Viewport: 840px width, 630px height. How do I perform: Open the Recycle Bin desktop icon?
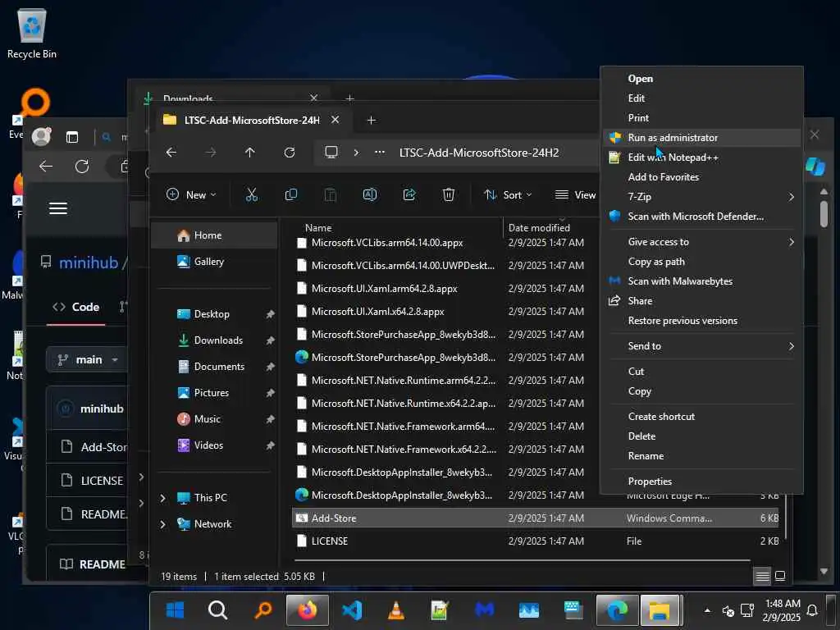tap(32, 33)
